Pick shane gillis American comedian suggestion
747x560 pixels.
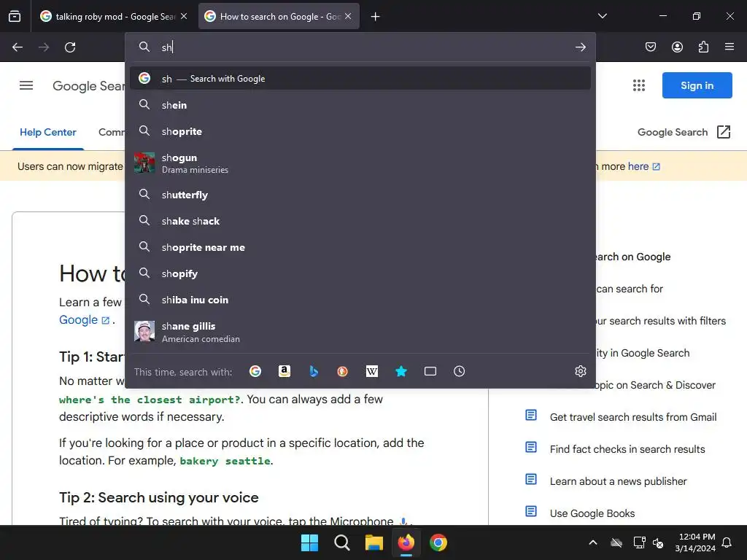point(360,332)
